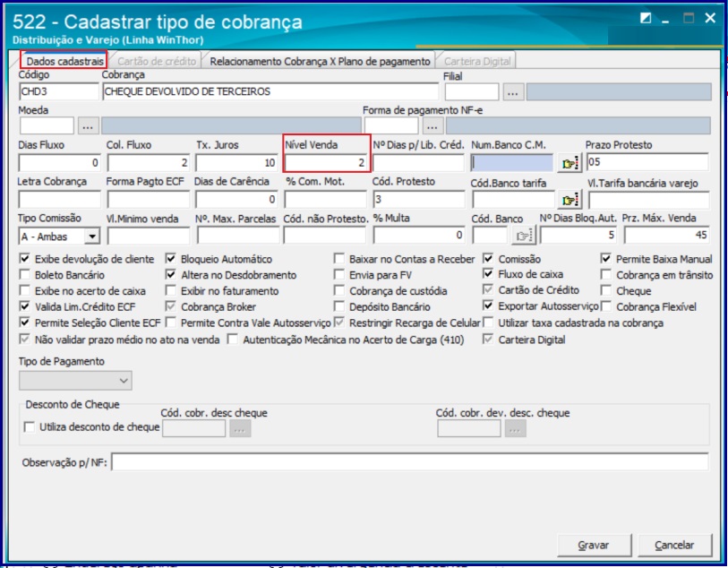Check Utiliza desconto de cheque
This screenshot has width=728, height=568.
tap(30, 426)
